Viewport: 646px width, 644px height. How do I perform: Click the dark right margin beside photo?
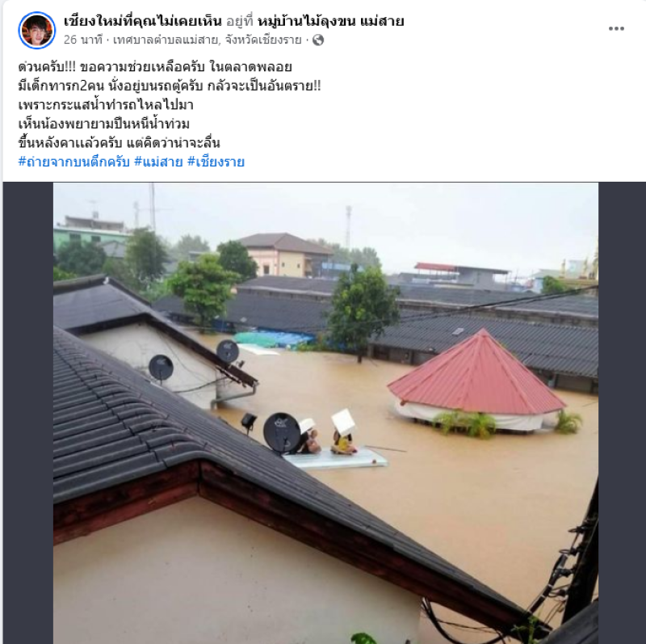coord(622,413)
